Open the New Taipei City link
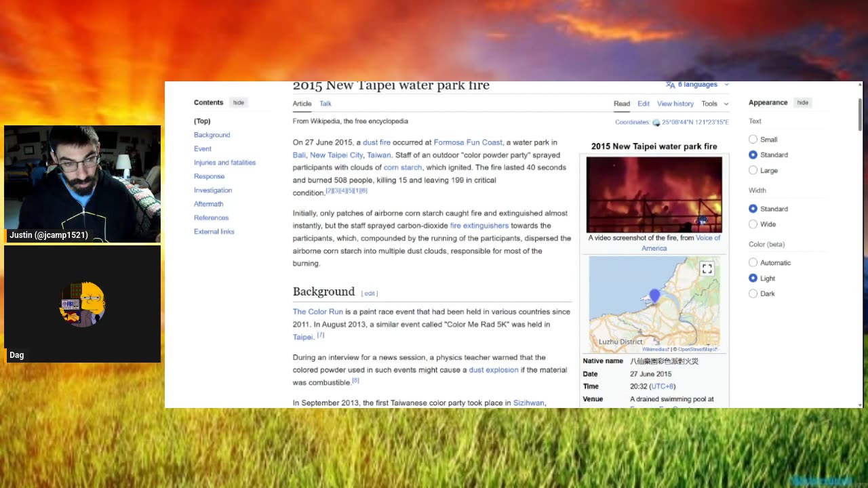Image resolution: width=868 pixels, height=488 pixels. point(336,155)
